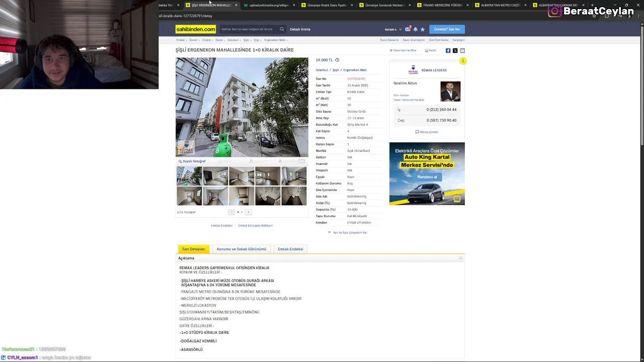Select Konumu ve Sokak Görünümü tab
The width and height of the screenshot is (644, 362).
click(x=242, y=249)
